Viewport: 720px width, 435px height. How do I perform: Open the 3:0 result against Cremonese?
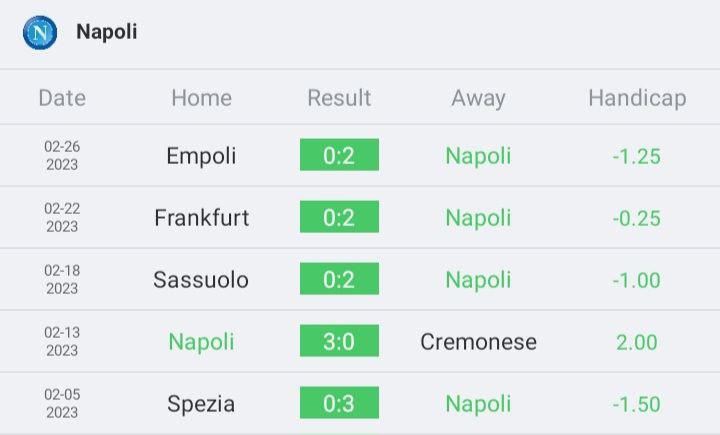pyautogui.click(x=339, y=341)
